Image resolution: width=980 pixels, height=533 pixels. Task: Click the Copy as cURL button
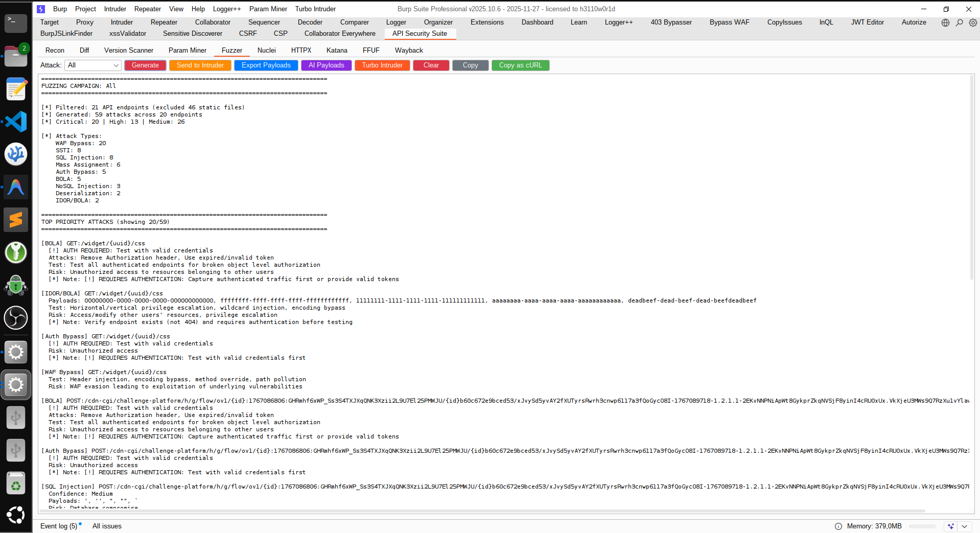pos(520,65)
